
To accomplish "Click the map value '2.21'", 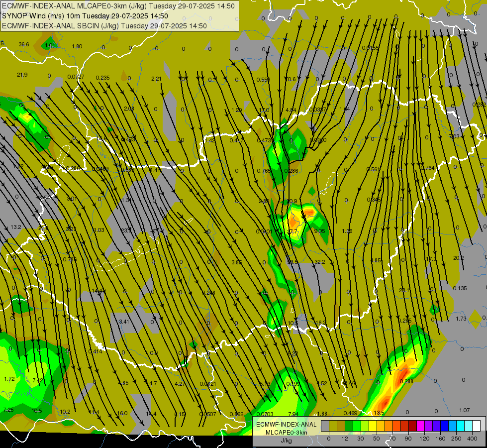I will pos(156,79).
